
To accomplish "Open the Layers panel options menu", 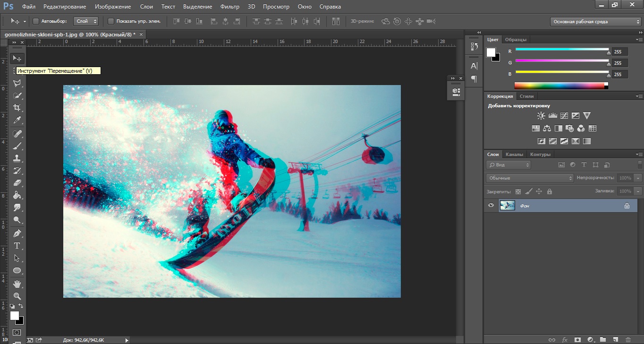I will [639, 154].
